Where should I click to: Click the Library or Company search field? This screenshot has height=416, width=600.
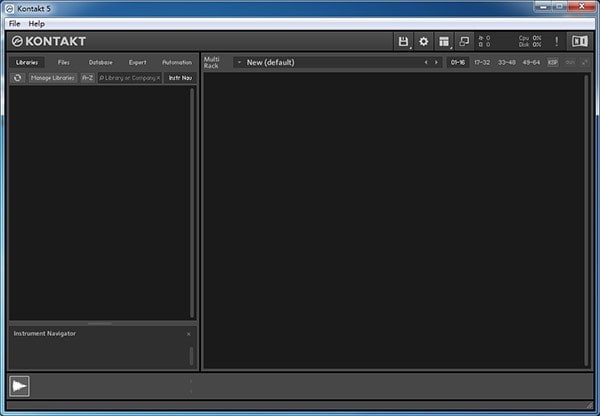tap(129, 78)
